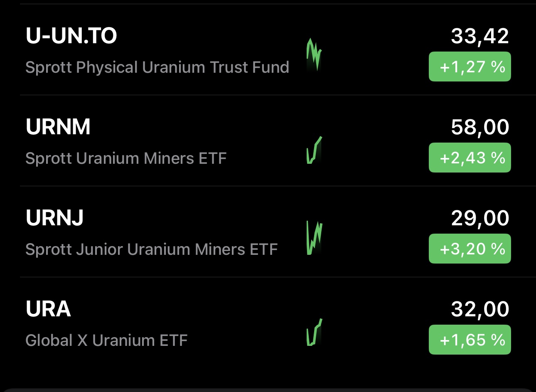Image resolution: width=536 pixels, height=392 pixels.
Task: Open the U-UN.TO ticker symbol
Action: tap(71, 36)
